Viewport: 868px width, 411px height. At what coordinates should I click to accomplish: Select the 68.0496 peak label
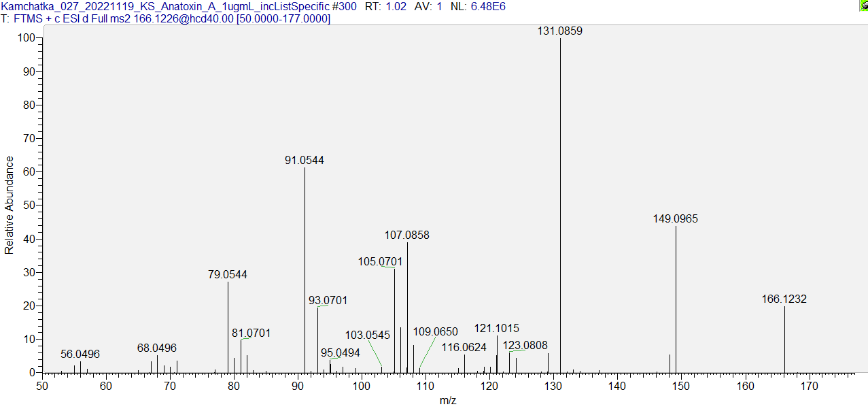[156, 348]
